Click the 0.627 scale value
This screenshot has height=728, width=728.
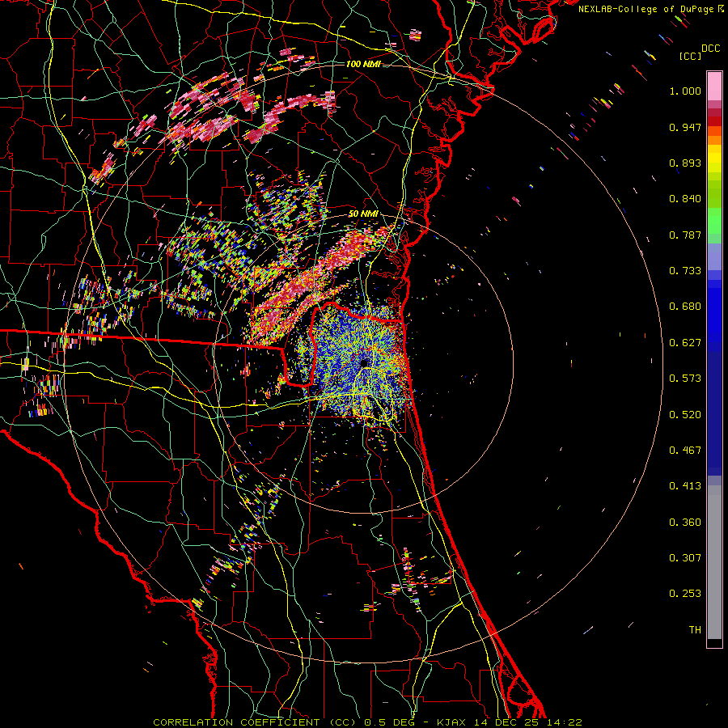coord(685,343)
